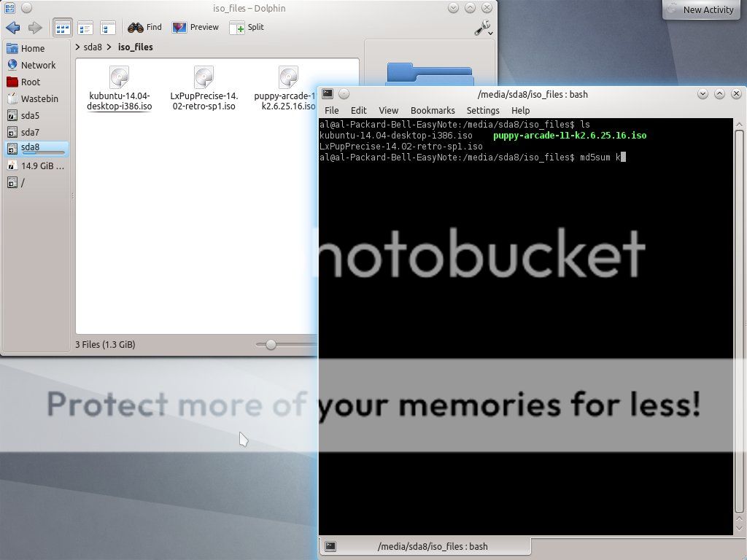Open Konsole Settings menu
The width and height of the screenshot is (747, 560).
[483, 111]
